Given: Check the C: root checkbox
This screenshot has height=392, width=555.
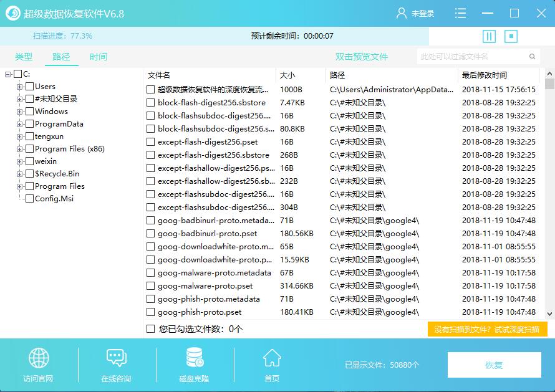Looking at the screenshot, I should coord(17,74).
